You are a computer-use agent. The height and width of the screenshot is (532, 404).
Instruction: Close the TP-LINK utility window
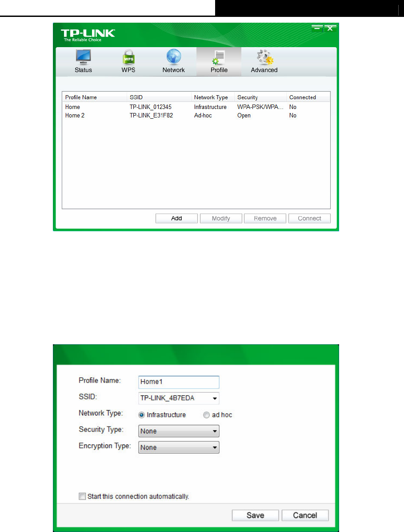pyautogui.click(x=330, y=28)
